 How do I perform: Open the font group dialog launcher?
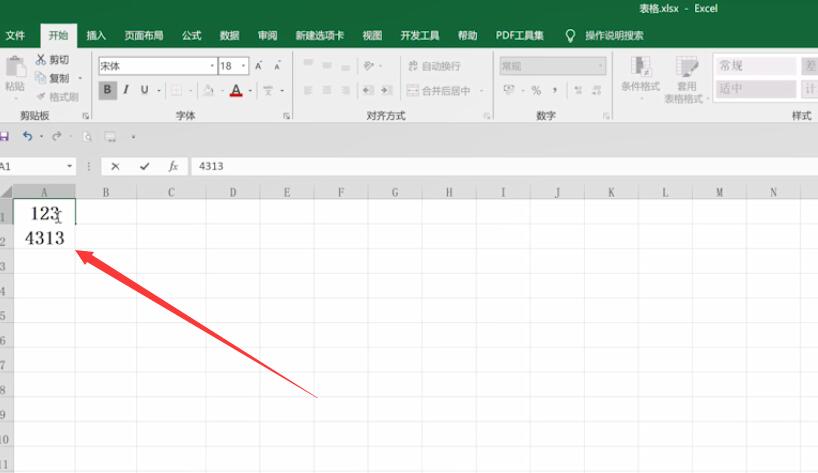(x=286, y=116)
